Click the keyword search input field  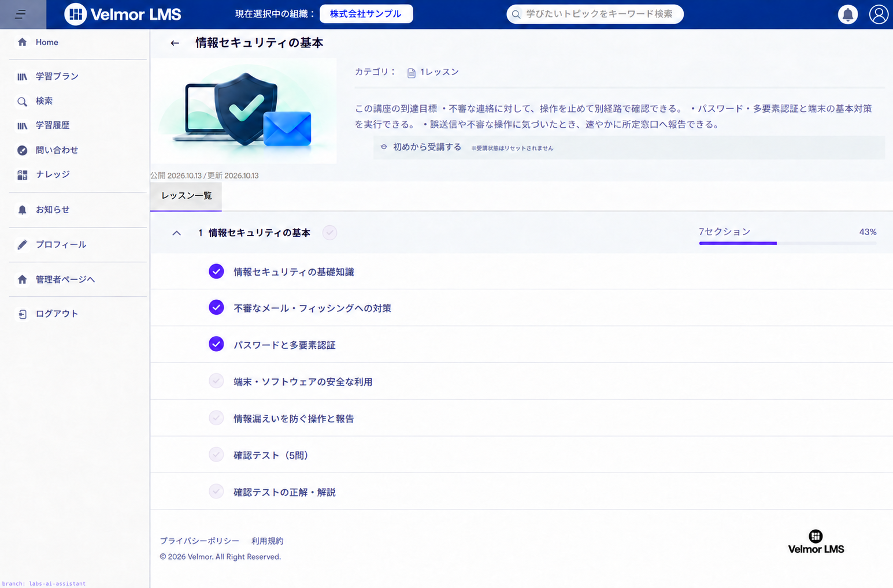[x=595, y=14]
